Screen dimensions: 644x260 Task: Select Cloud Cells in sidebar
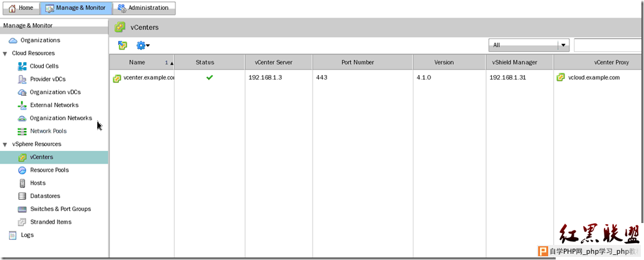[44, 66]
